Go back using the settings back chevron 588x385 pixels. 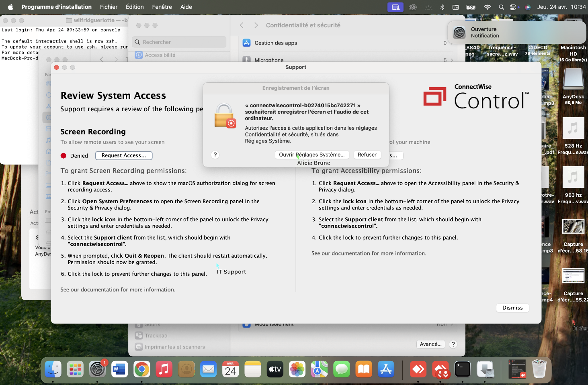tap(242, 25)
